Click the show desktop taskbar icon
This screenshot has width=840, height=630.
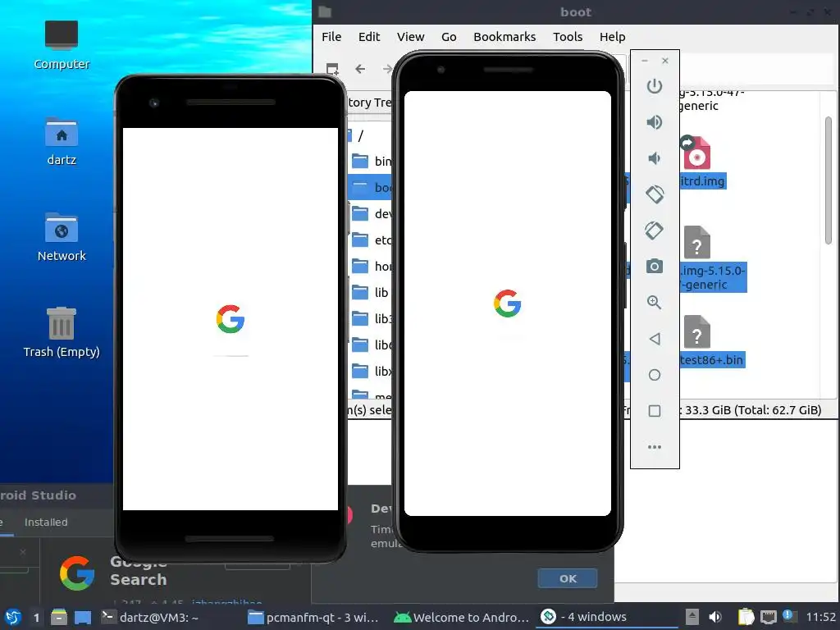point(83,617)
